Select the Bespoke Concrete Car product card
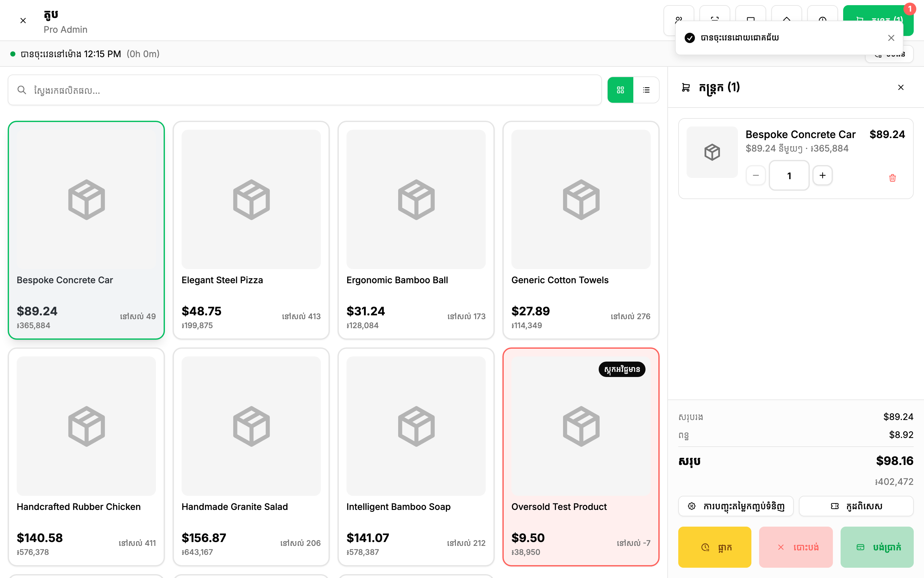The width and height of the screenshot is (924, 578). click(x=86, y=230)
